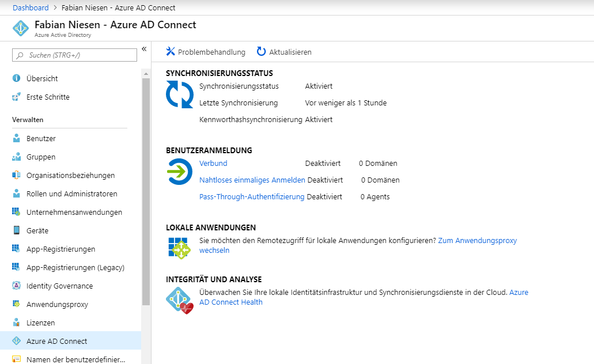The image size is (594, 364).
Task: Open the Verbund link
Action: 213,163
